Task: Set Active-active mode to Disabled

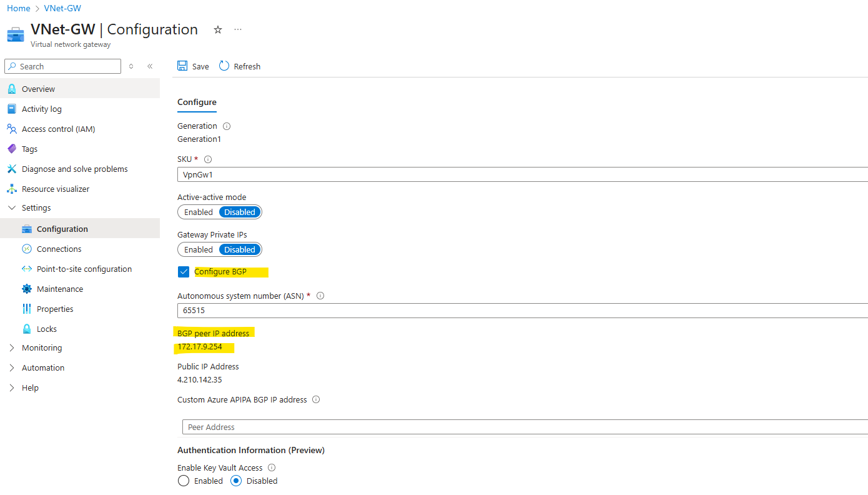Action: pyautogui.click(x=240, y=212)
